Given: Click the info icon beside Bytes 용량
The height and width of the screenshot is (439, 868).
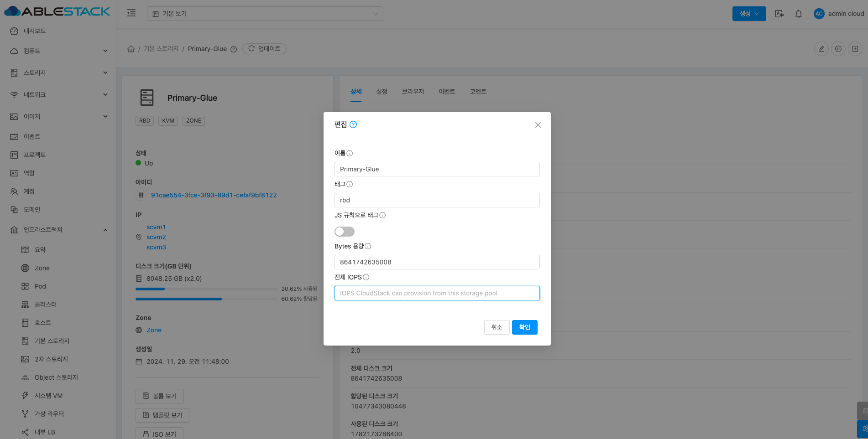Looking at the screenshot, I should click(368, 246).
